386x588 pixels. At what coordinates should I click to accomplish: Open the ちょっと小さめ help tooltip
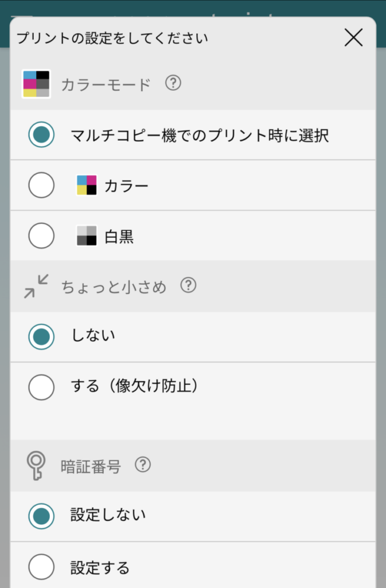(188, 285)
